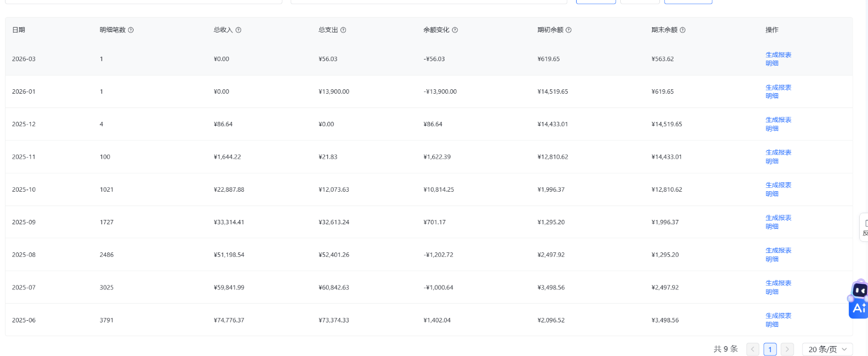Image resolution: width=868 pixels, height=356 pixels.
Task: Click total expense ¥13,900.00
Action: click(334, 91)
